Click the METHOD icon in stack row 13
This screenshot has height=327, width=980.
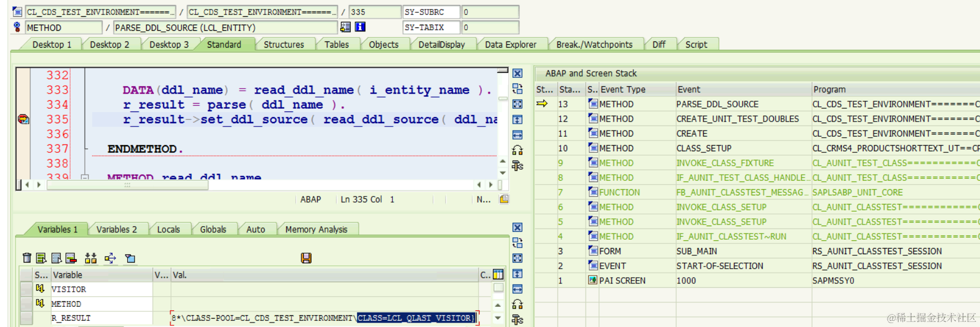(593, 104)
